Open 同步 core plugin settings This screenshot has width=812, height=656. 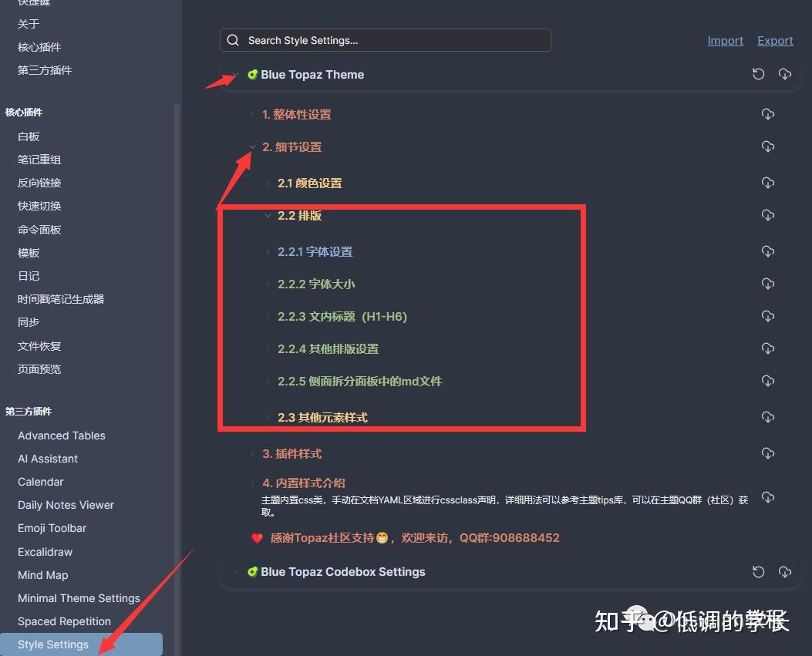coord(29,322)
